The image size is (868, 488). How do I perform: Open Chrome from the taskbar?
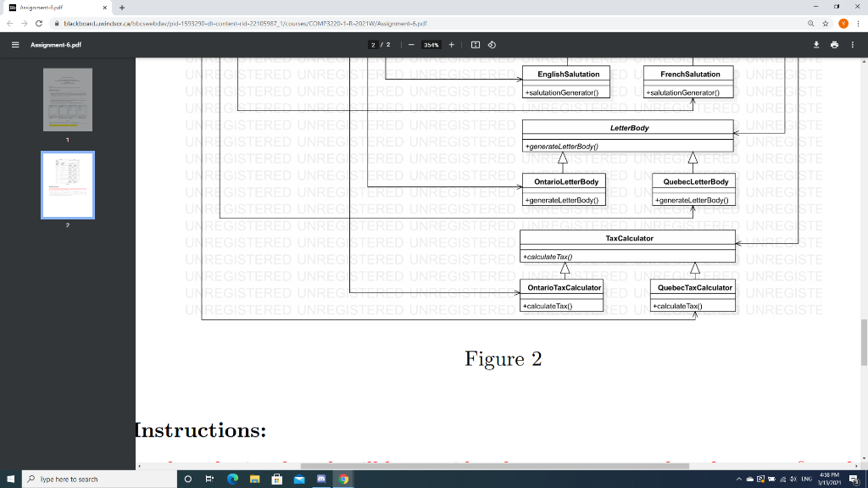pos(342,480)
